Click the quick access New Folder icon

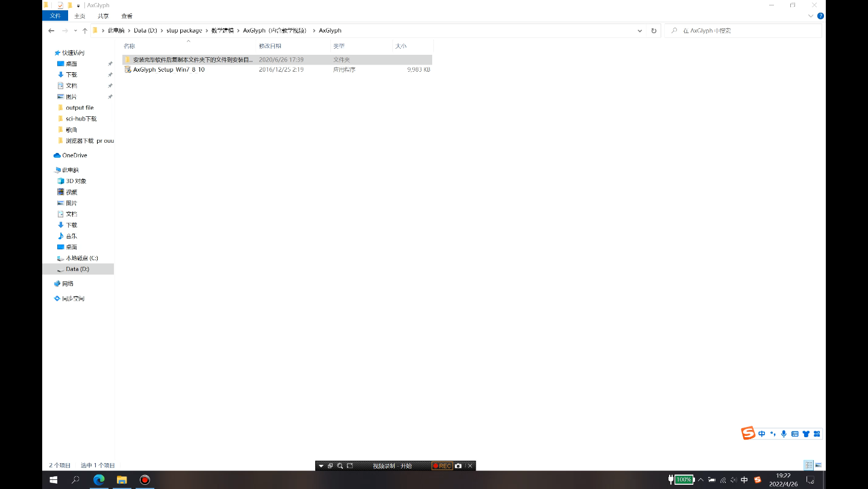pos(70,5)
